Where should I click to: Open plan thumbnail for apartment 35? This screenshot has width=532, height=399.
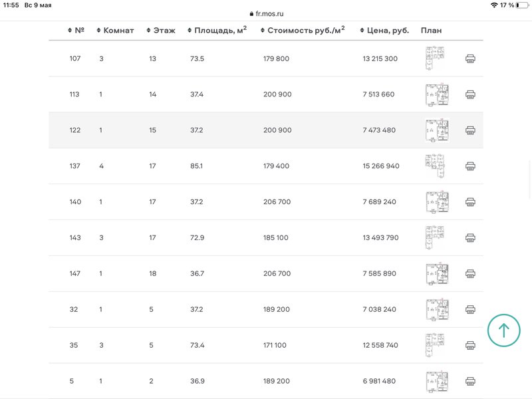point(435,345)
